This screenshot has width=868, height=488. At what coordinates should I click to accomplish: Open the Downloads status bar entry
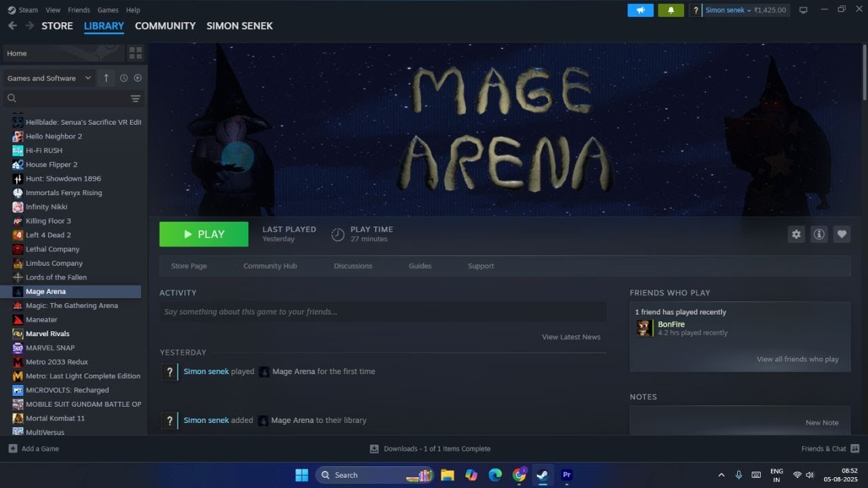(430, 449)
